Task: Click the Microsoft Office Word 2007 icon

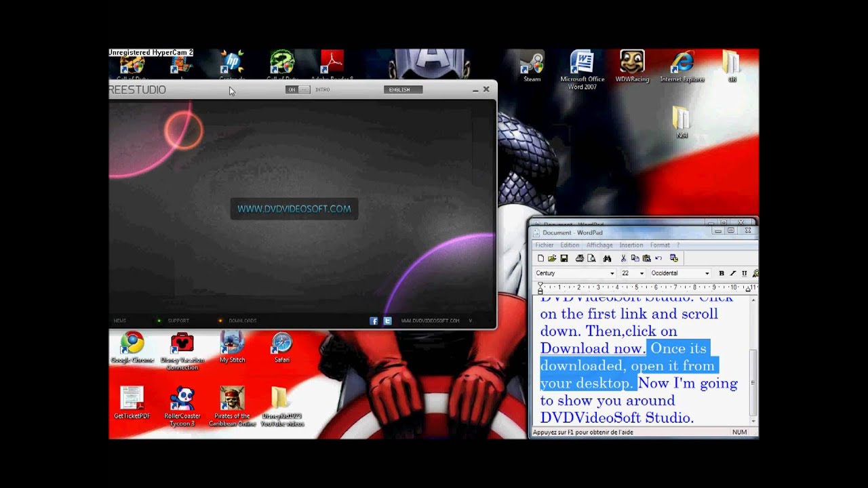Action: coord(582,70)
